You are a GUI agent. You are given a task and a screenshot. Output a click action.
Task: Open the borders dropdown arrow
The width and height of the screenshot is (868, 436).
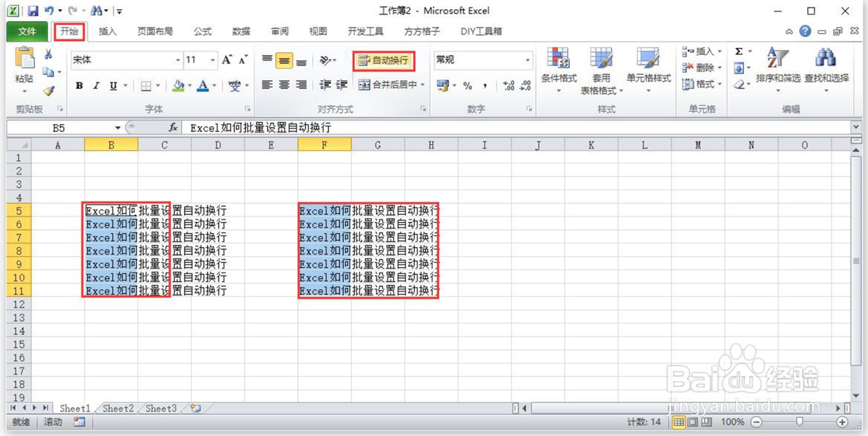(158, 85)
